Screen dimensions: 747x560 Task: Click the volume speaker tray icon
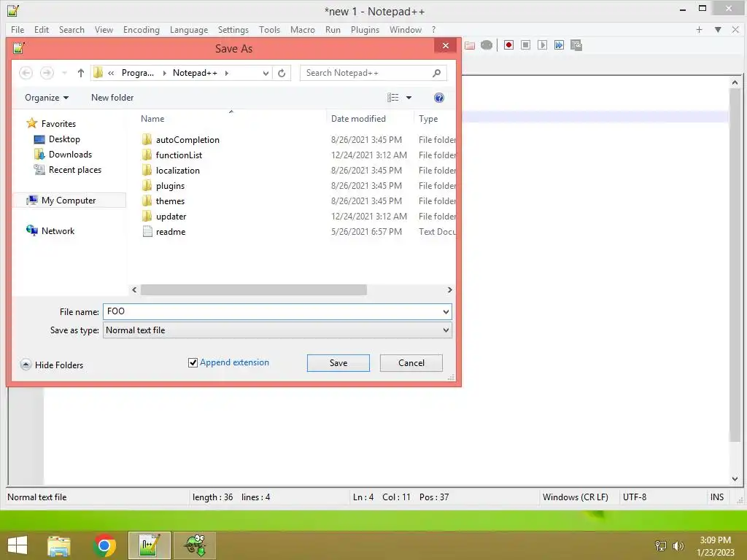coord(678,546)
